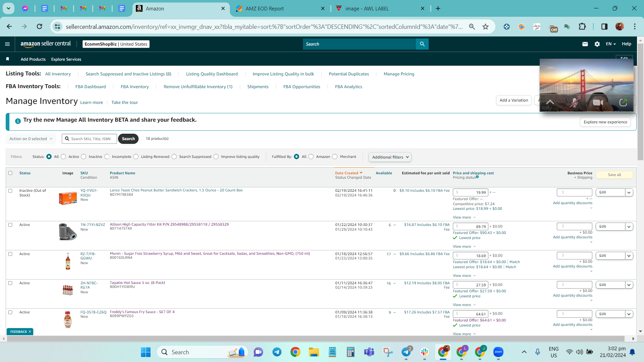This screenshot has width=644, height=362.
Task: Click the price field showing 89.79
Action: pos(470,227)
